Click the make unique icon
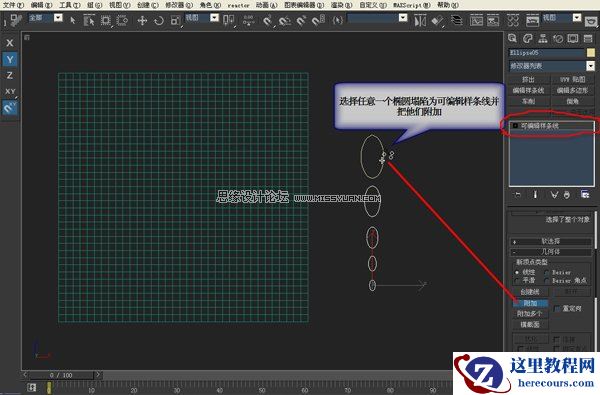600x395 pixels. (554, 195)
